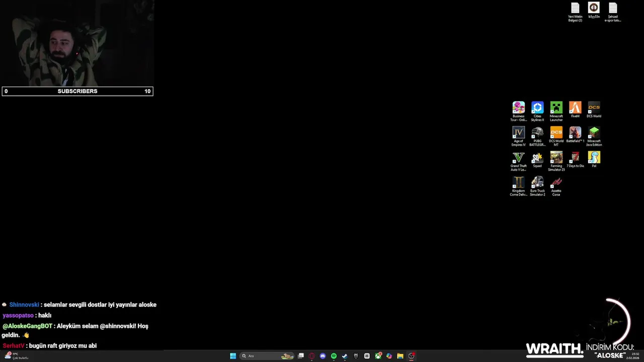Open Farming Simulator 25 shortcut
The height and width of the screenshot is (362, 644).
click(556, 161)
